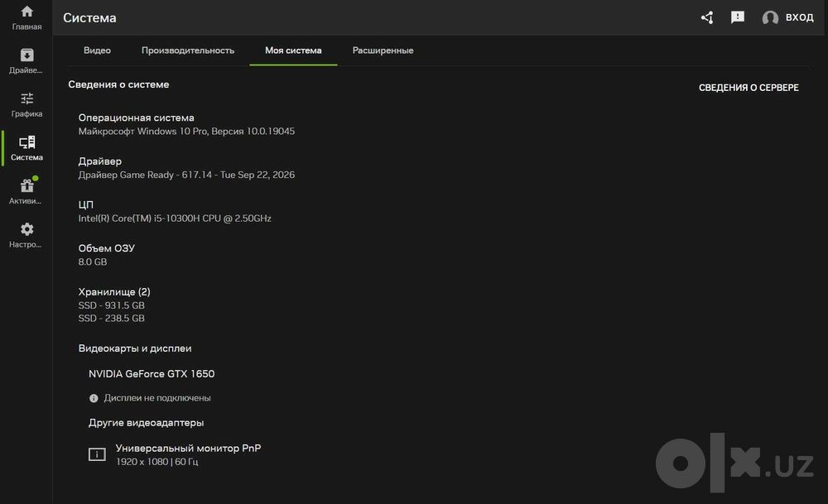Click the info icon beside Дисплеи не подключены
Screen dimensions: 828x504
94,398
